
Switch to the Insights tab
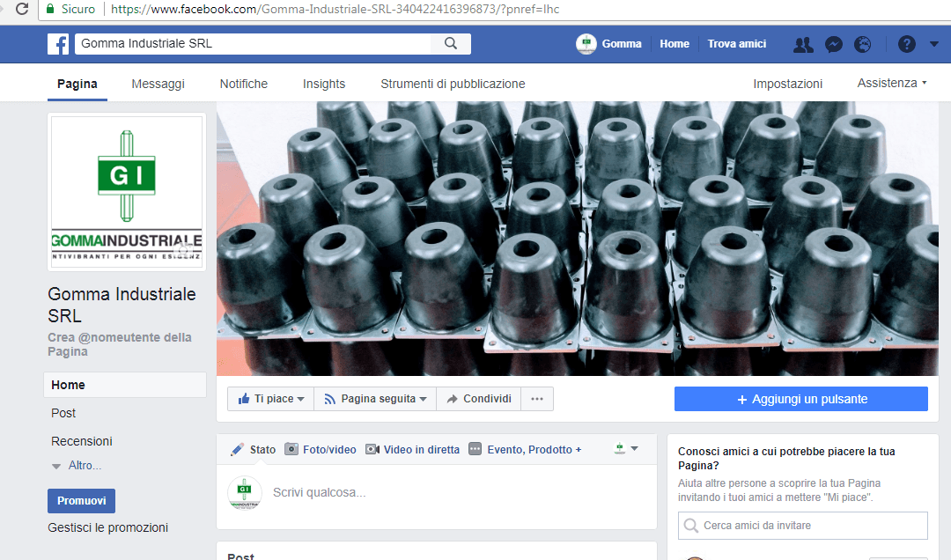[323, 84]
